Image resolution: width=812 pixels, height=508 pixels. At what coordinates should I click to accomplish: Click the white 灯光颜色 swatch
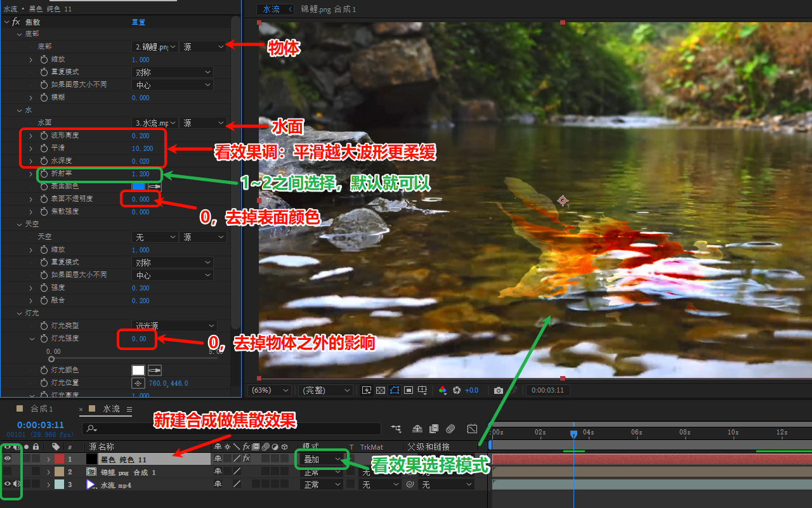[138, 370]
